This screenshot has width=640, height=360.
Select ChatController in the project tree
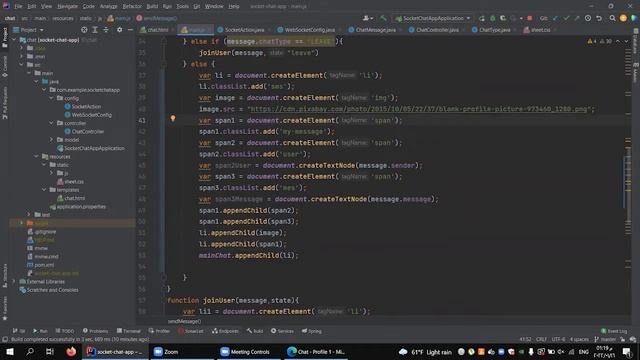pyautogui.click(x=88, y=131)
